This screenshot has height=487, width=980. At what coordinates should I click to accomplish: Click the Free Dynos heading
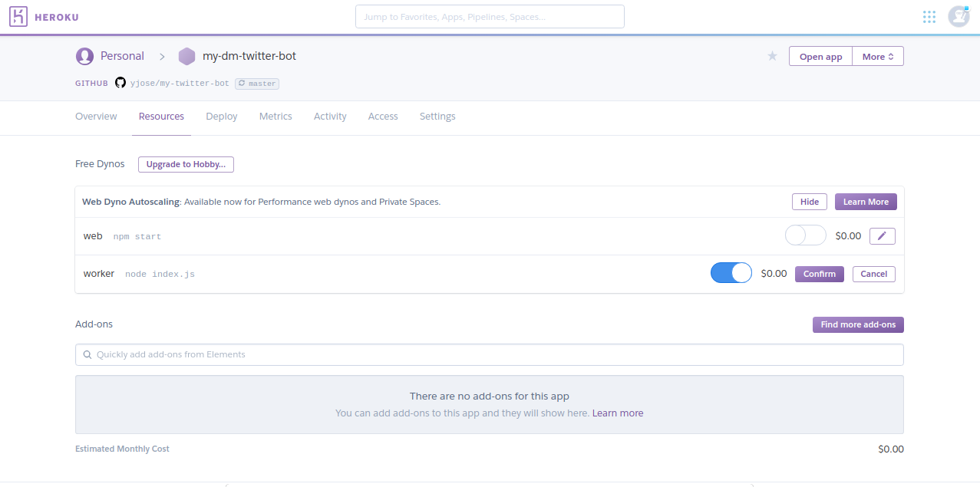click(100, 164)
